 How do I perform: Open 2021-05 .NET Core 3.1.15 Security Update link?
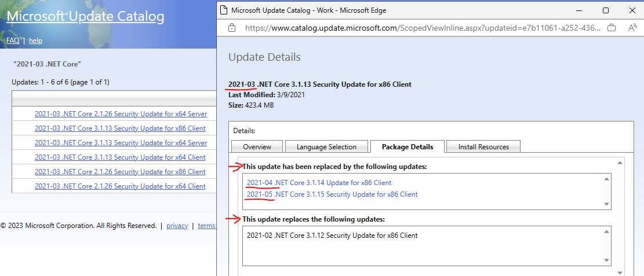pyautogui.click(x=332, y=194)
